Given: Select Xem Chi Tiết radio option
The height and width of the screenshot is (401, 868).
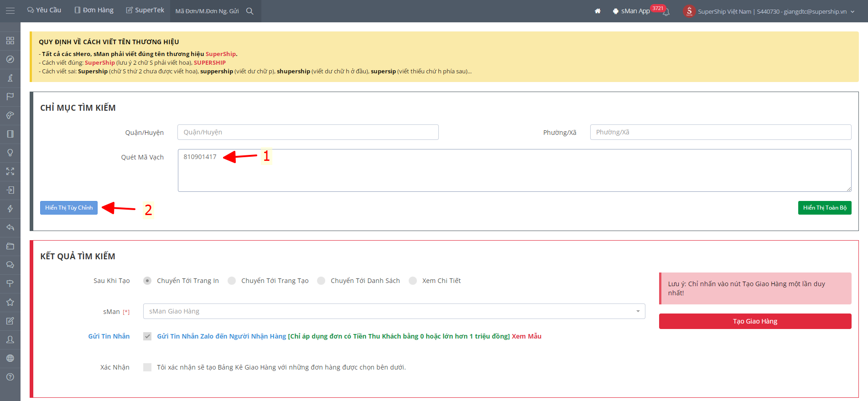Looking at the screenshot, I should pos(413,281).
